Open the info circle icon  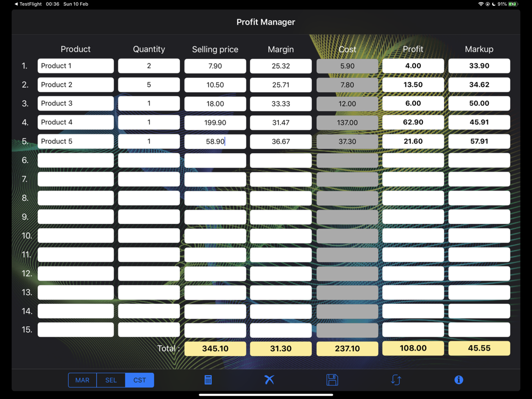coord(459,380)
